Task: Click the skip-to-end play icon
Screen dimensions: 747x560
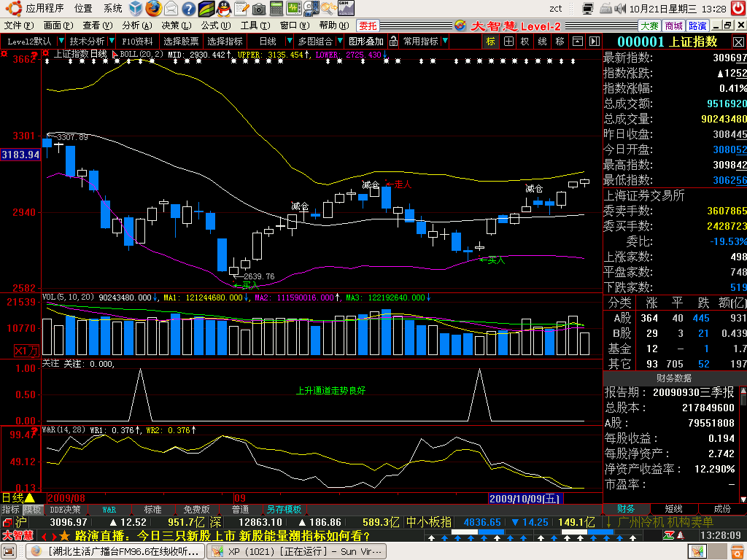Action: [x=595, y=42]
